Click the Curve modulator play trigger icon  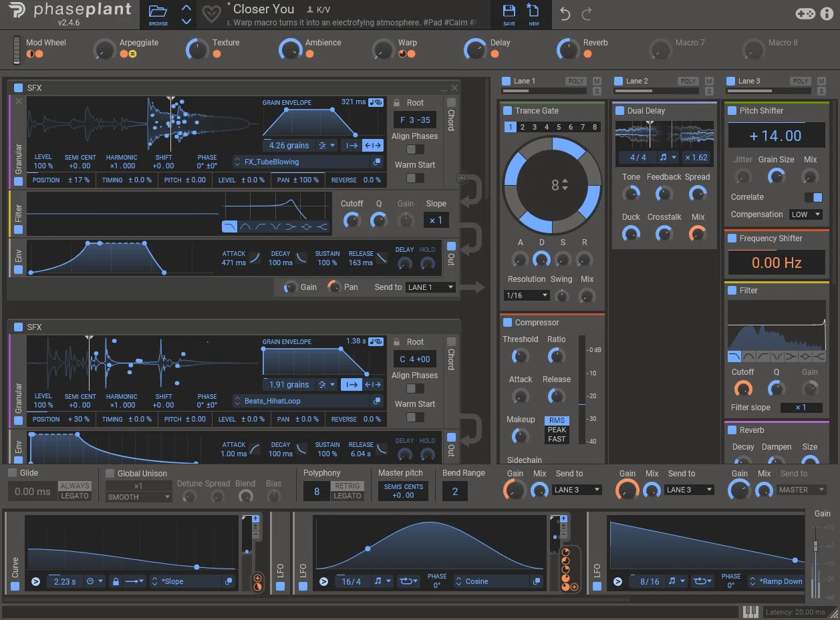(35, 581)
